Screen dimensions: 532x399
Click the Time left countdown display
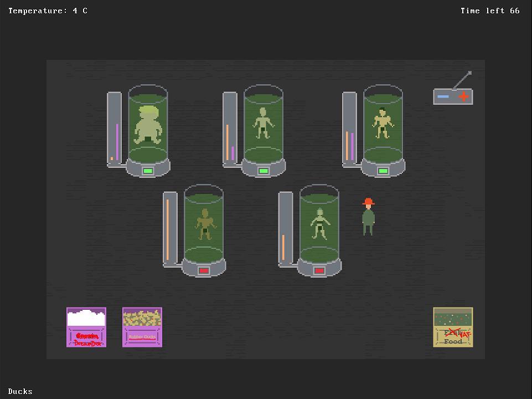point(489,11)
